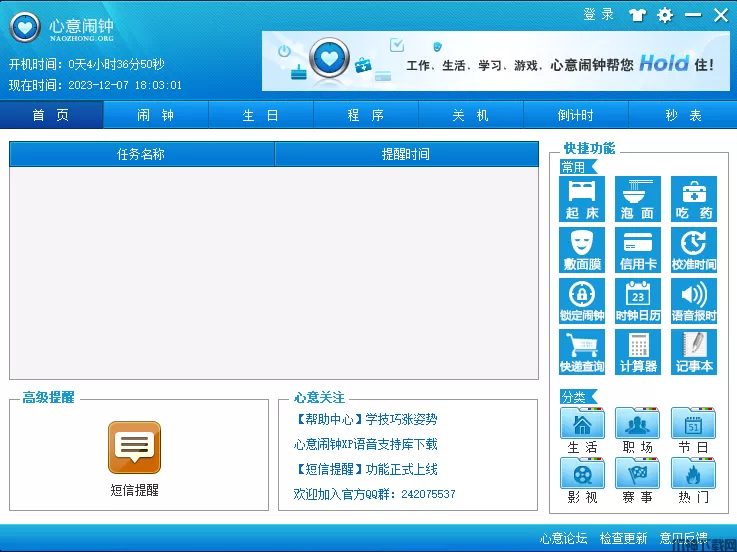Open the 记事本 notepad shortcut
737x552 pixels.
tap(694, 352)
